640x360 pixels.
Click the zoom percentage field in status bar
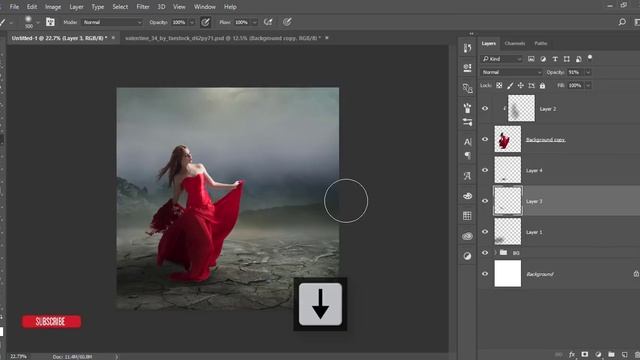point(18,356)
